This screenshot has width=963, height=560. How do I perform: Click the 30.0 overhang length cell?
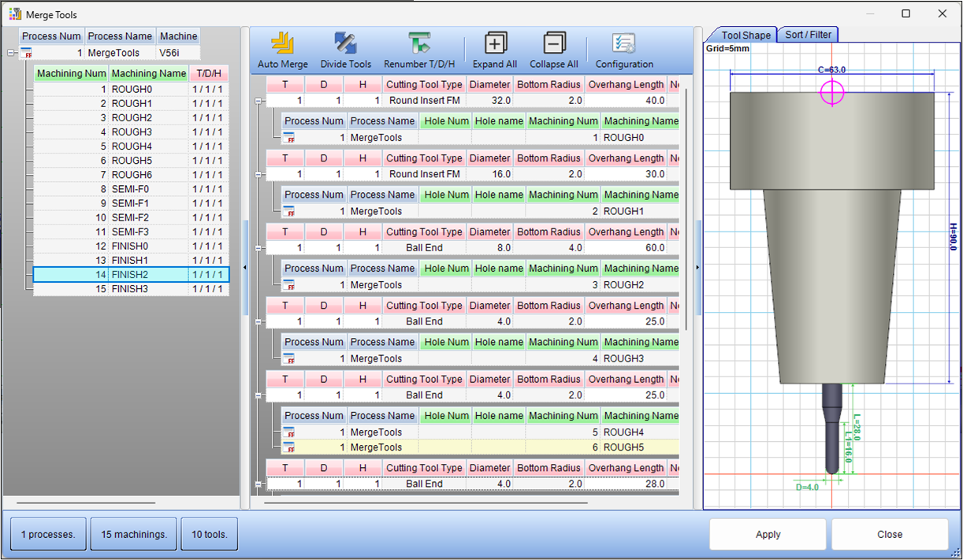626,174
